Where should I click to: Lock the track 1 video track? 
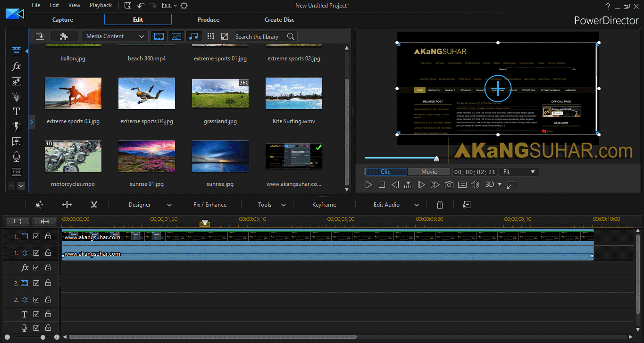[x=48, y=236]
